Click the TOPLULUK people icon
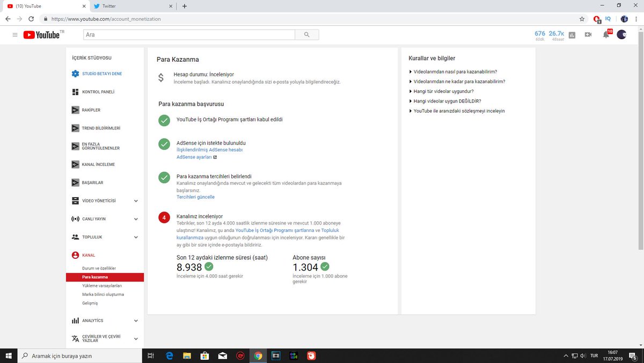Image resolution: width=644 pixels, height=363 pixels. click(x=76, y=237)
